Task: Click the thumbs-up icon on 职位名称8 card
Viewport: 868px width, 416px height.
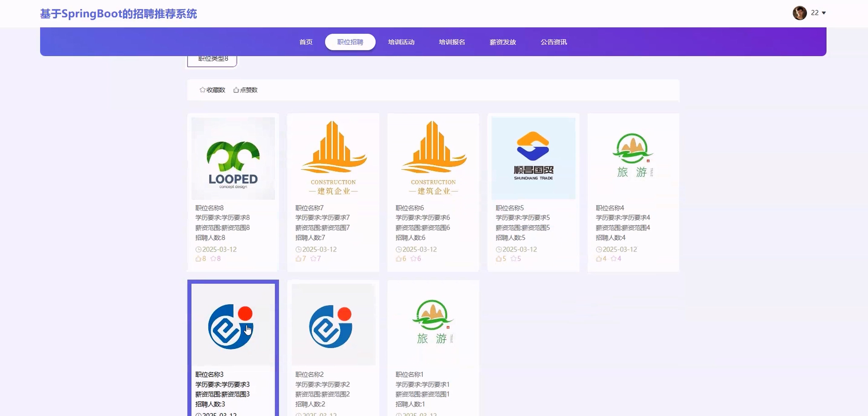Action: 198,259
